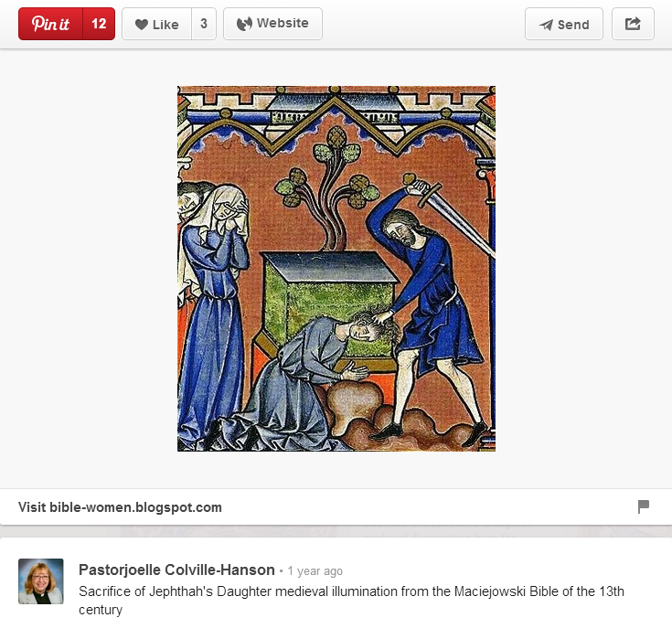
Task: Click the Pinterest script logo on Pin it
Action: (x=50, y=24)
